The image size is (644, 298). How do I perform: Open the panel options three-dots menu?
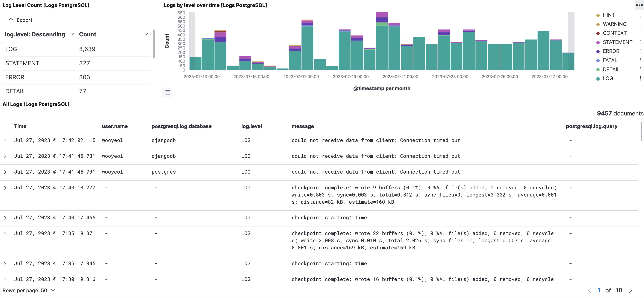pyautogui.click(x=639, y=5)
